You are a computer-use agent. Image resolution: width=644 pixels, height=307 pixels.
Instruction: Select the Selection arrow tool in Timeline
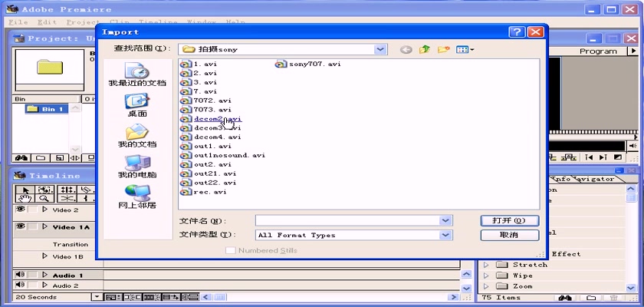tap(26, 190)
